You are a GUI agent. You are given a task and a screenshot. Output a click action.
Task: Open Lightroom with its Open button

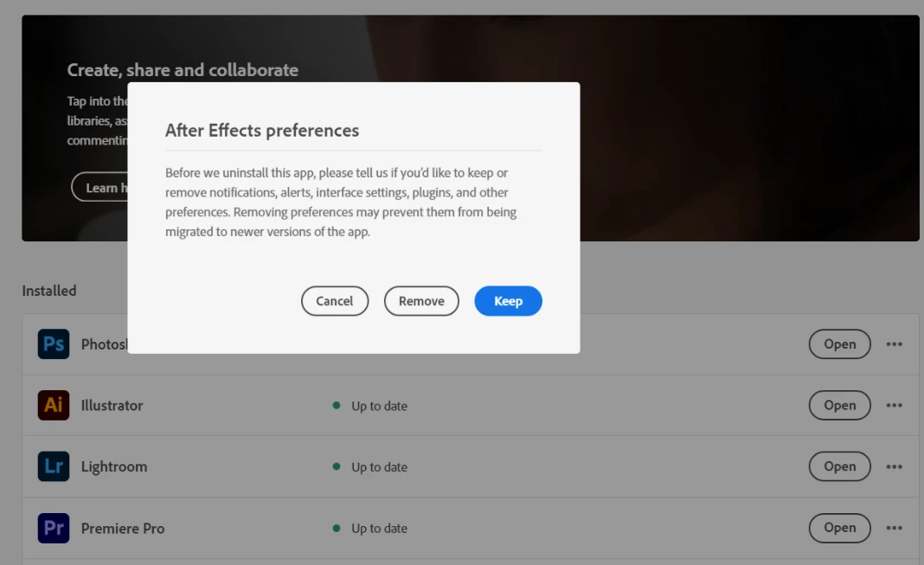840,466
